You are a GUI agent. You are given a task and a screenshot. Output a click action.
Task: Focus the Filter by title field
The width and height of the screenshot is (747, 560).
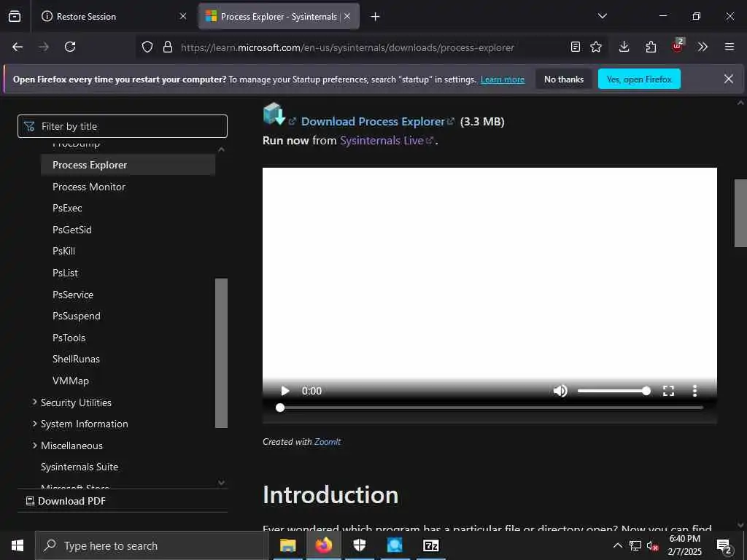click(x=123, y=126)
